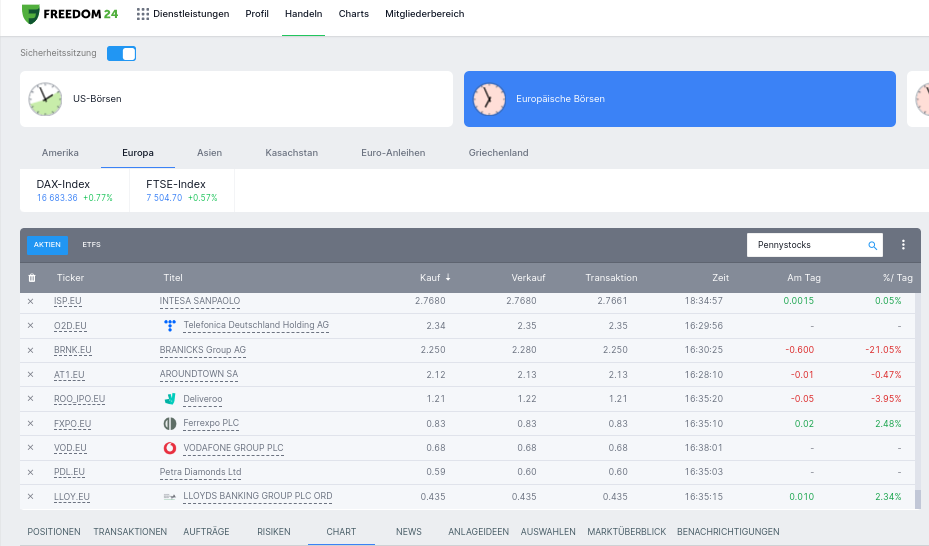Open the Europäische Börsen card
The width and height of the screenshot is (929, 546).
(680, 99)
